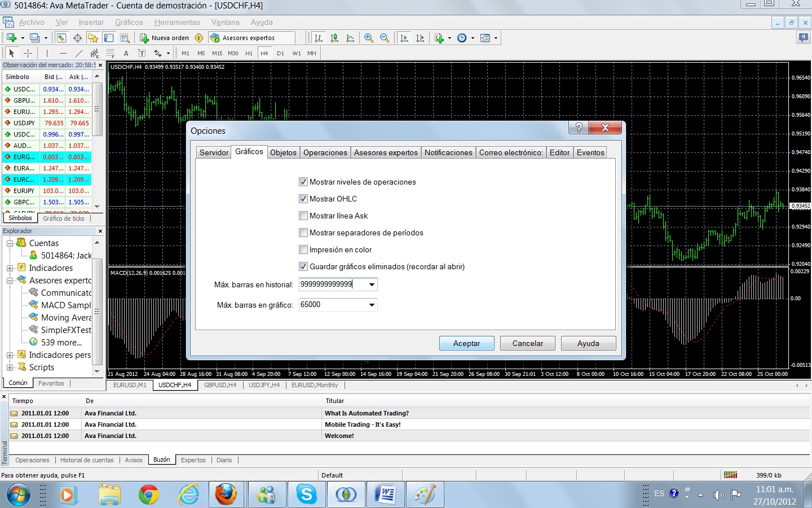Toggle the Navigator folder-star icon

point(93,38)
